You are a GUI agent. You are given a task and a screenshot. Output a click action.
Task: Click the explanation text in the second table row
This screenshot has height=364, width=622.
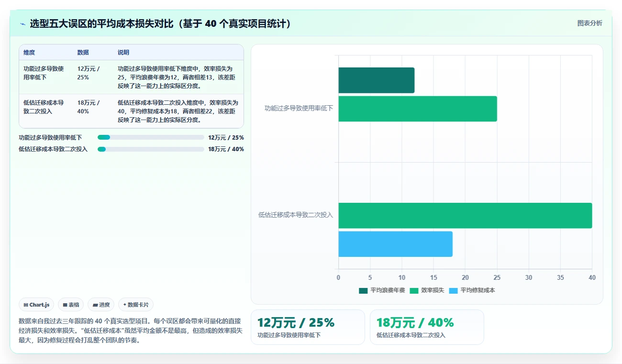[x=177, y=111]
